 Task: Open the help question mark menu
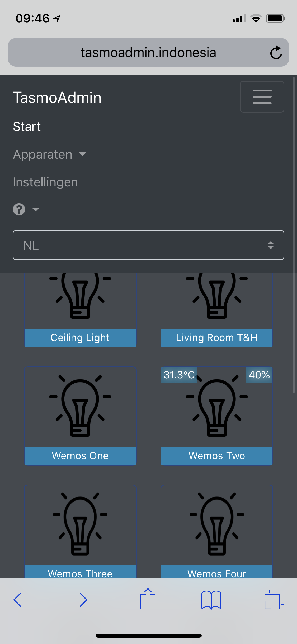(x=19, y=209)
